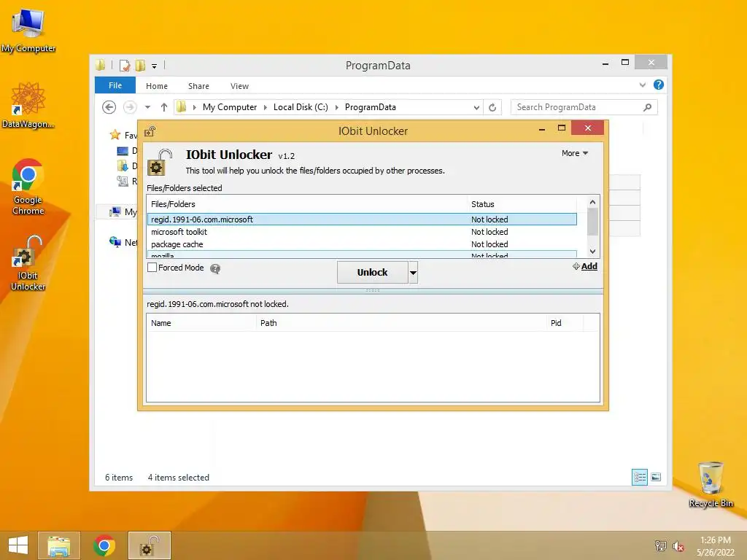Viewport: 747px width, 560px height.
Task: Click Local Disk (C:) breadcrumb
Action: tap(301, 107)
